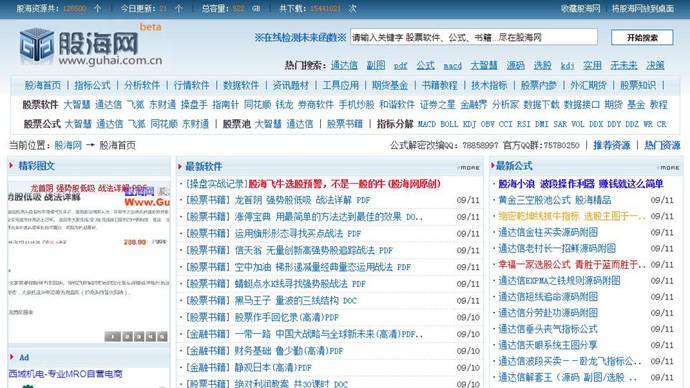Open slide 3 in the image carousel
This screenshot has width=690, height=388.
pos(139,337)
